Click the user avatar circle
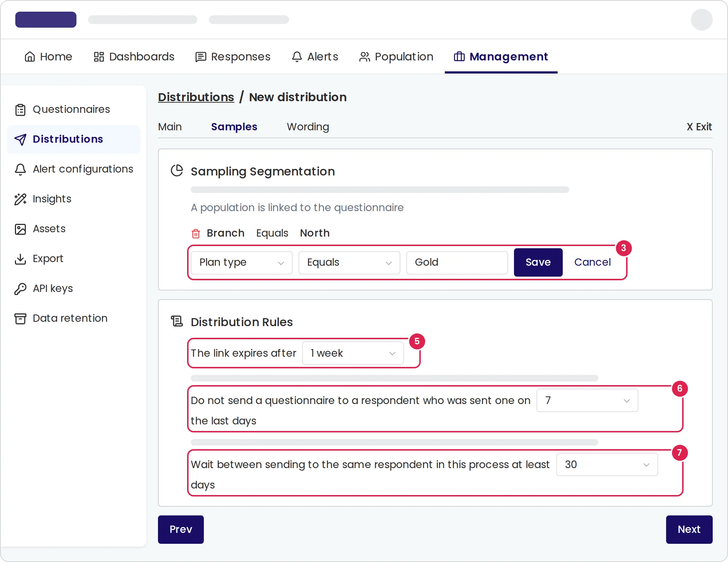This screenshot has width=728, height=562. point(701,20)
